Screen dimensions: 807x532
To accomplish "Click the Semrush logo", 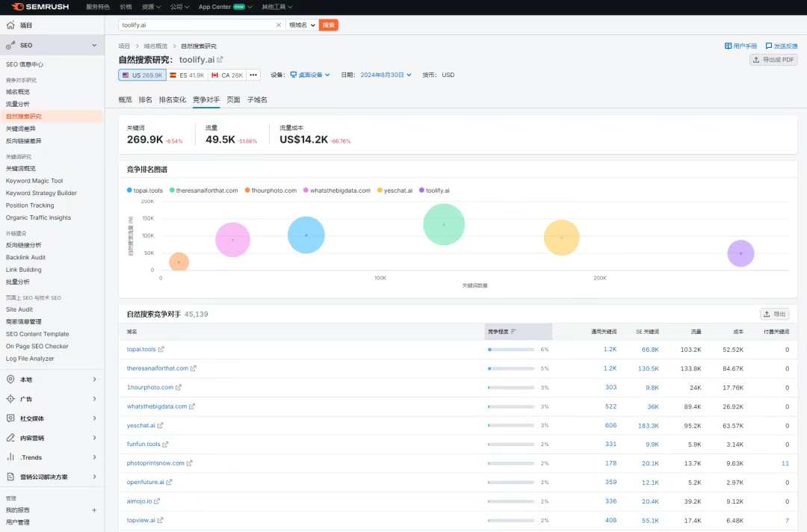I will tap(40, 7).
